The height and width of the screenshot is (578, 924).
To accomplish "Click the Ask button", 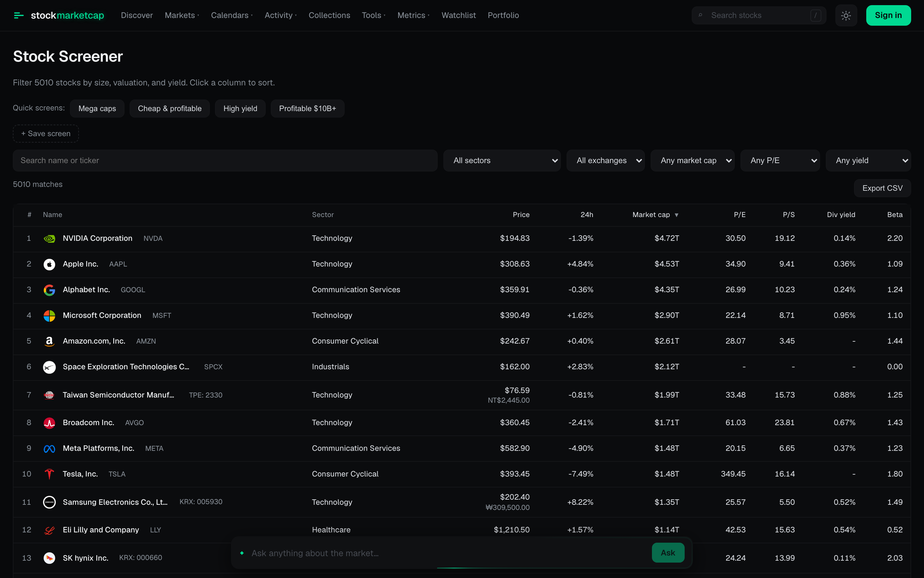I will (x=668, y=553).
